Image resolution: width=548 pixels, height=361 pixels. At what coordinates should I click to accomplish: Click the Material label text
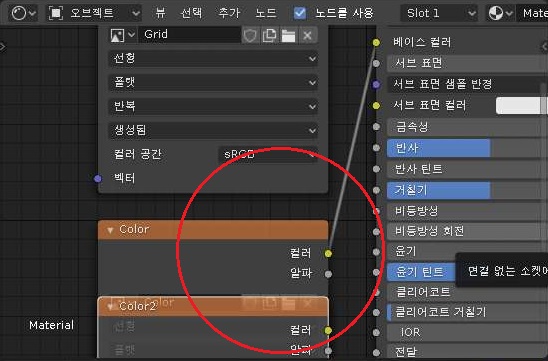point(51,325)
